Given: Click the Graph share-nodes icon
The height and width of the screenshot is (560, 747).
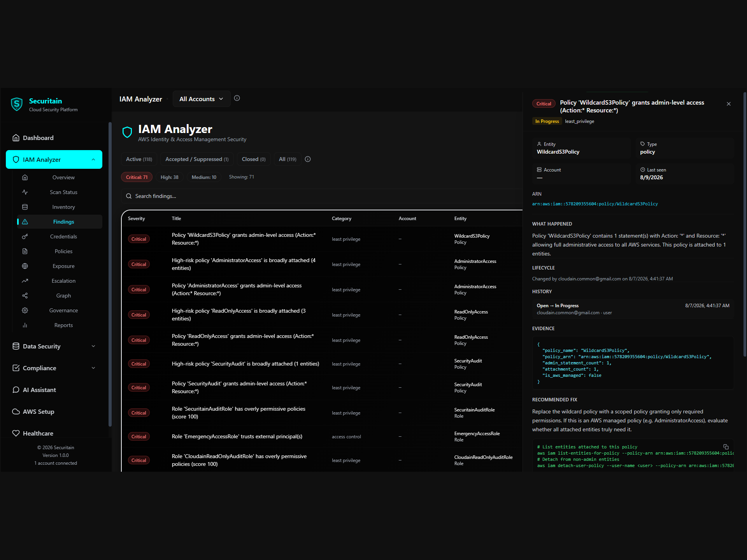Looking at the screenshot, I should click(25, 296).
